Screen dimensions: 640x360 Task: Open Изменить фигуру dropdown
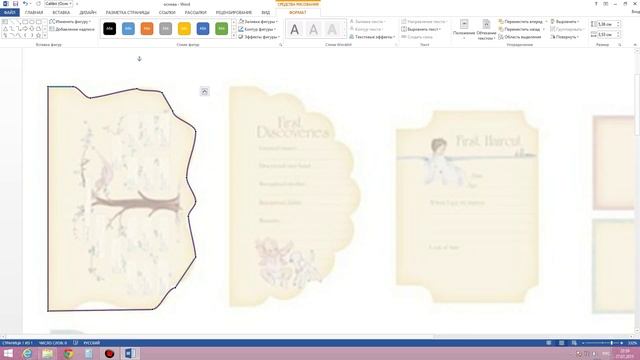70,21
